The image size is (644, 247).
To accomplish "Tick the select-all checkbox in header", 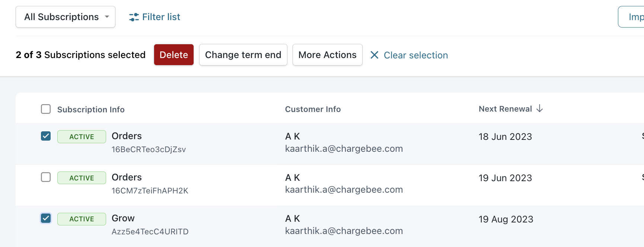I will coord(46,109).
